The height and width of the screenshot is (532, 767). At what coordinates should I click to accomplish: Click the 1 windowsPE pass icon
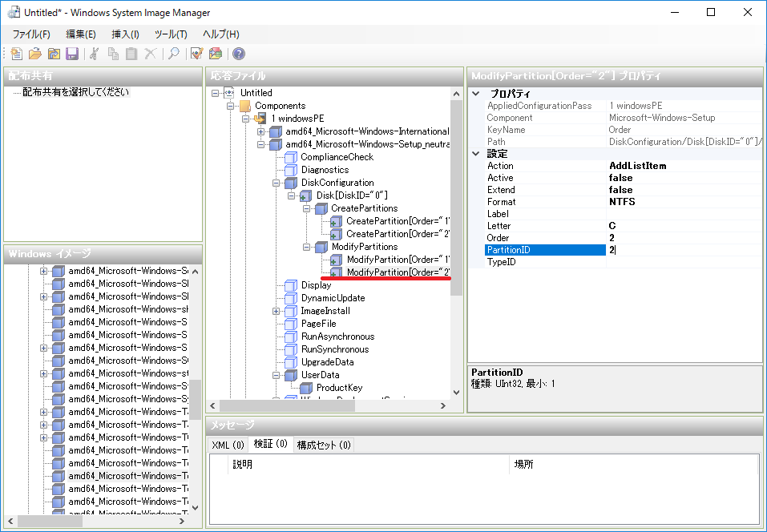point(260,119)
